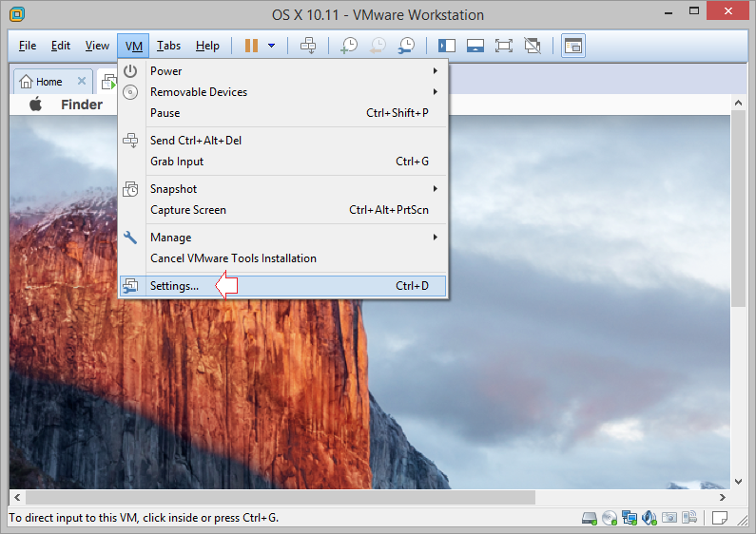Click the vertical scrollbar up arrow

[738, 103]
